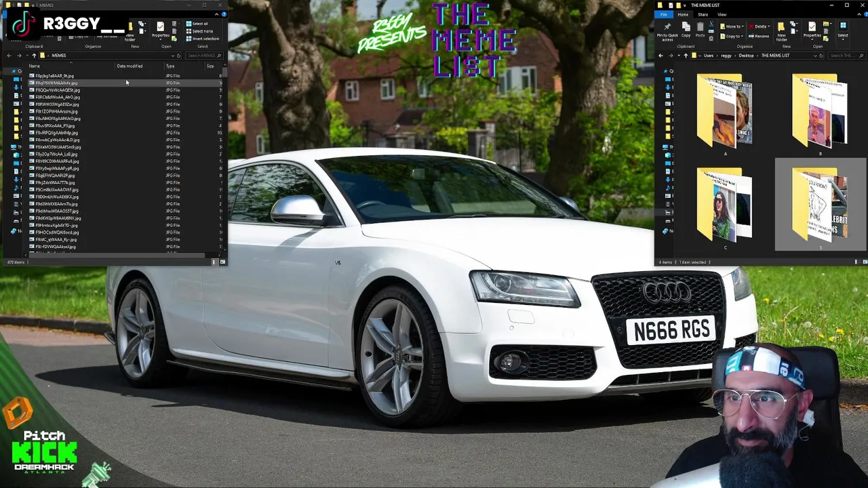Click the Properties icon in THE MEME LIST ribbon
The height and width of the screenshot is (488, 868).
812,26
